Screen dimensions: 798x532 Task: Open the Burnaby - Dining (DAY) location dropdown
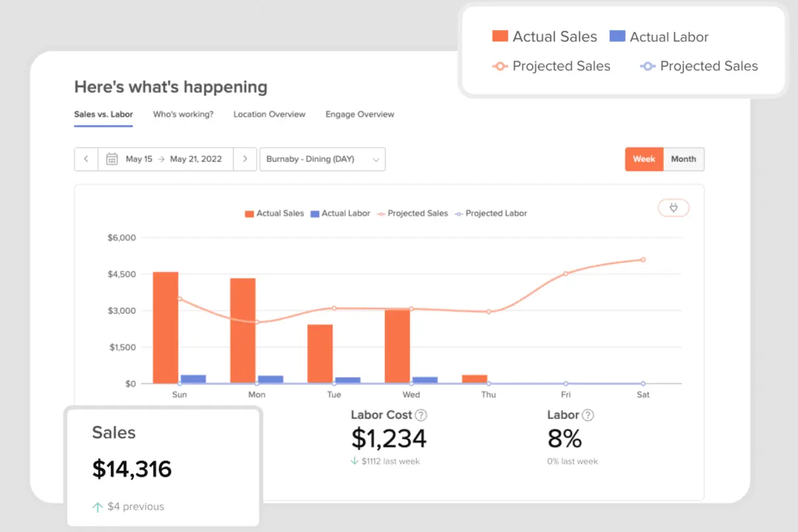pyautogui.click(x=323, y=159)
